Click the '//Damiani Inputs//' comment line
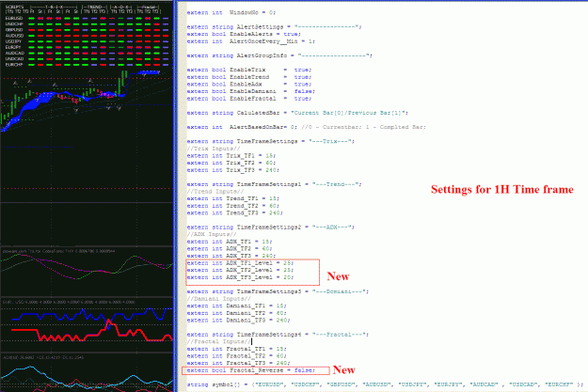Image resolution: width=588 pixels, height=392 pixels. (x=218, y=299)
